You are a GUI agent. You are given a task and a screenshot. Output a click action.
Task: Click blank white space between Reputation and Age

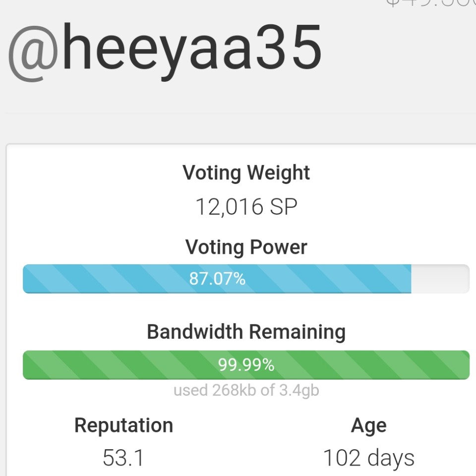coord(246,441)
